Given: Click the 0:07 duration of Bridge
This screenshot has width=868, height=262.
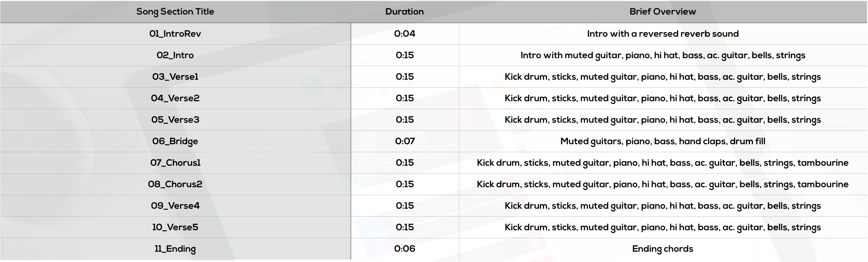Looking at the screenshot, I should coord(404,141).
